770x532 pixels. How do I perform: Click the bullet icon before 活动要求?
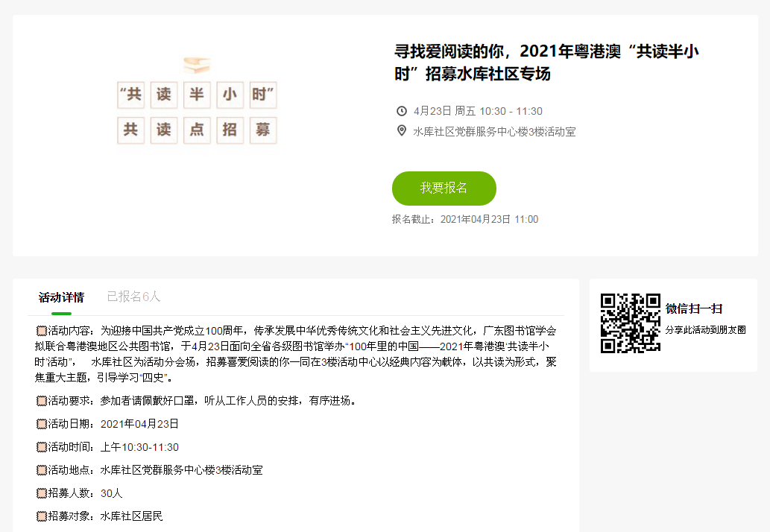[42, 401]
